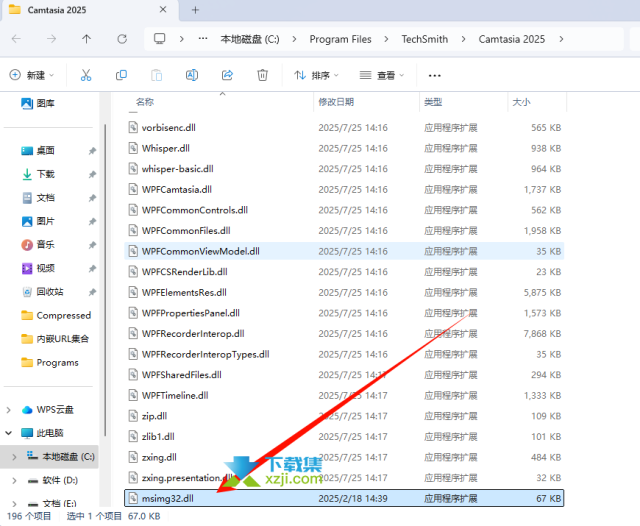Click the Rename icon in toolbar
This screenshot has width=640, height=526.
click(x=192, y=75)
